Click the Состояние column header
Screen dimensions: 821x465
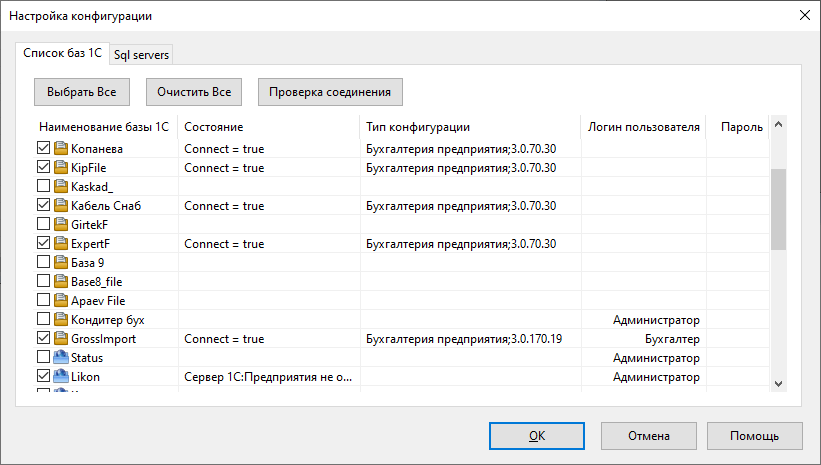(x=269, y=127)
